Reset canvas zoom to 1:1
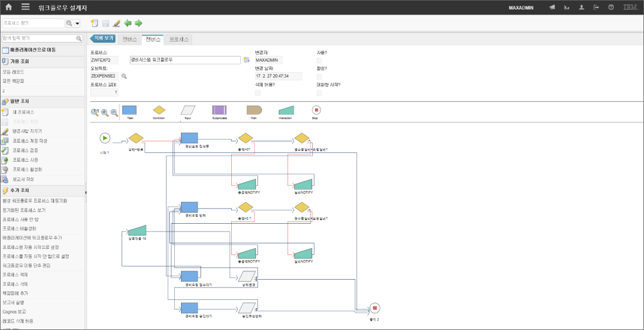This screenshot has width=644, height=330. coord(95,112)
